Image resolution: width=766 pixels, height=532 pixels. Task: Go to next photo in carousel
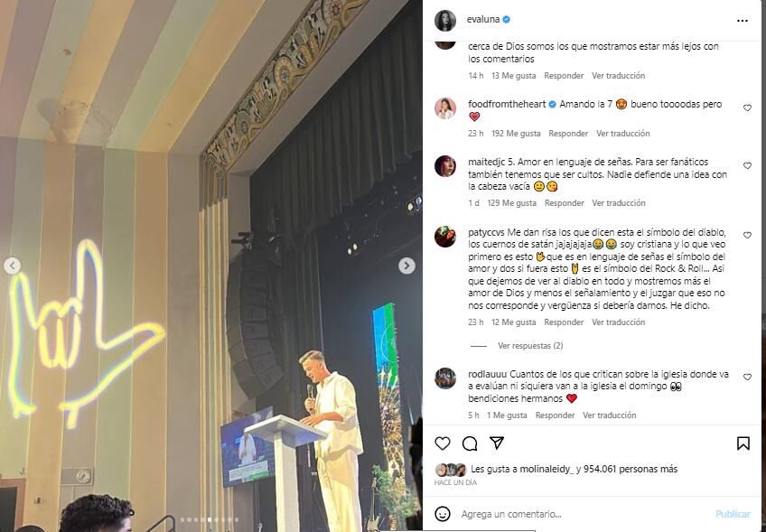click(x=406, y=266)
